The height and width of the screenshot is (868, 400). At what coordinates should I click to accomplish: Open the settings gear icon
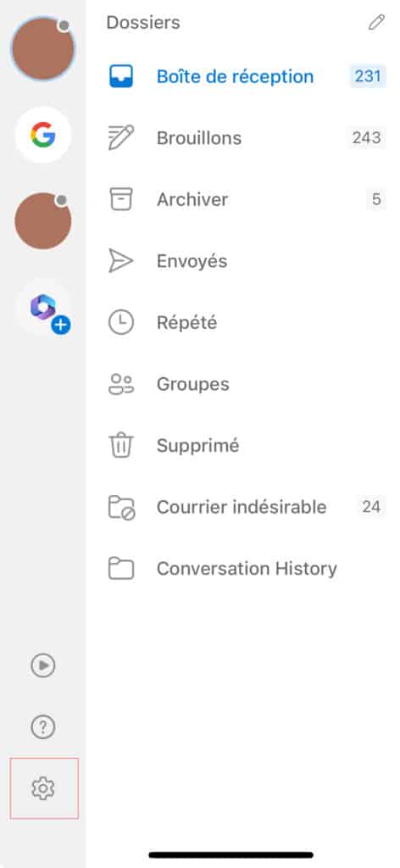43,787
